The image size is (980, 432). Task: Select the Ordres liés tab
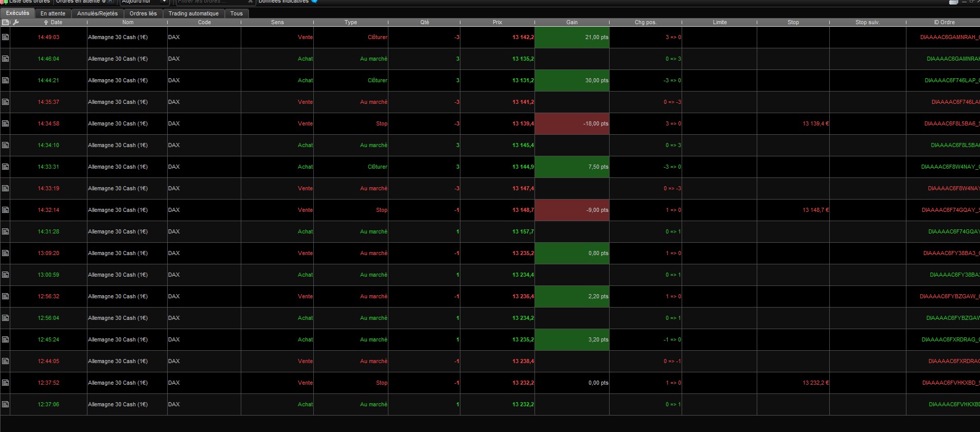[x=143, y=13]
